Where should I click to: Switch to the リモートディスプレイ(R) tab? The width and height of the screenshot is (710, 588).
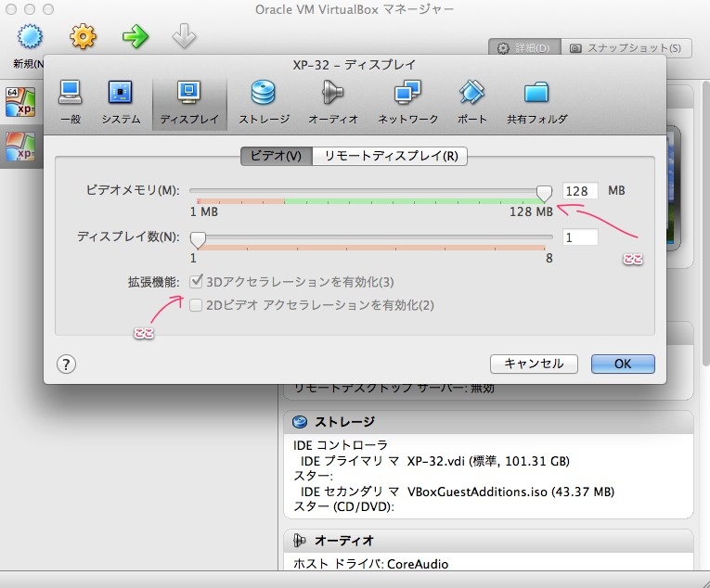(391, 156)
